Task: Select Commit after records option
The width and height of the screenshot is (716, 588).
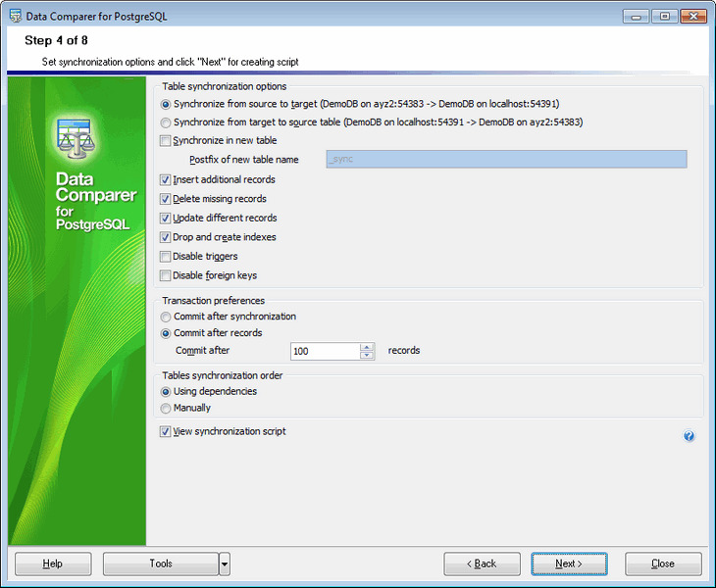Action: (x=166, y=333)
